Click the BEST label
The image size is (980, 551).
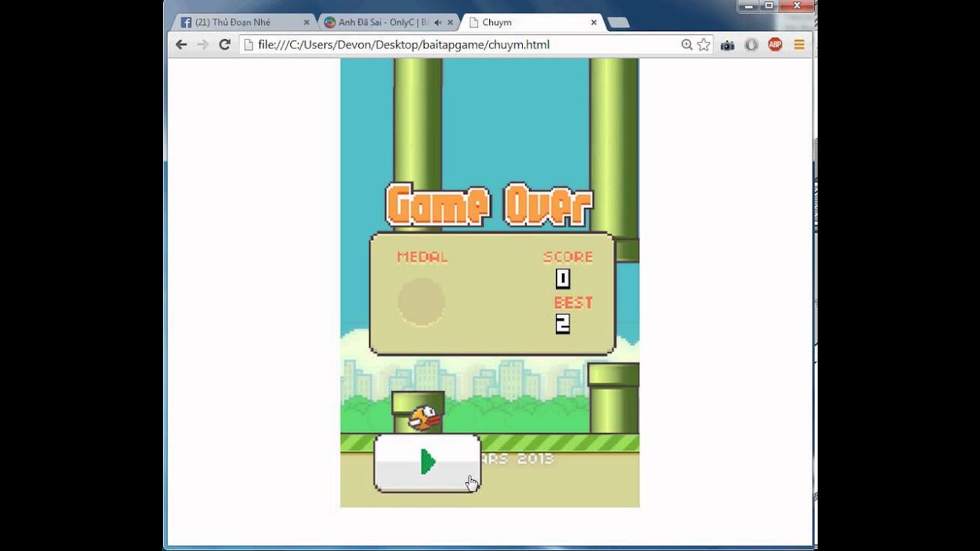573,302
